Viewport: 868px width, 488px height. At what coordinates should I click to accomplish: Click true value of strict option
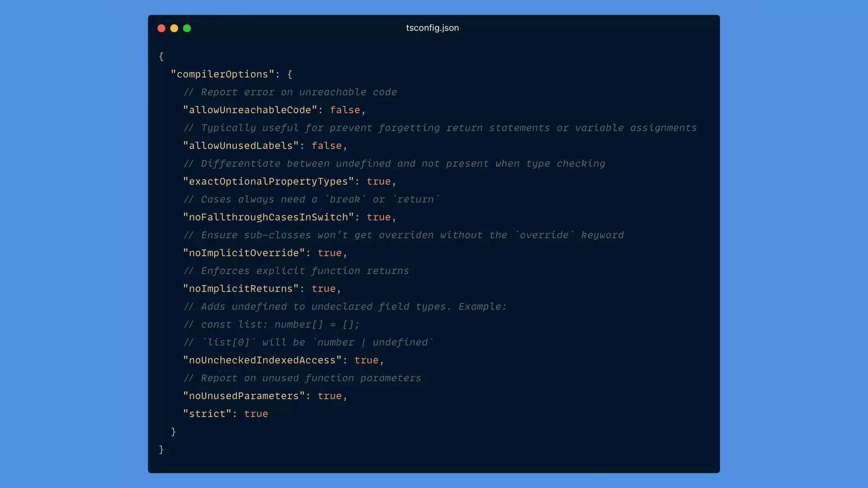256,414
